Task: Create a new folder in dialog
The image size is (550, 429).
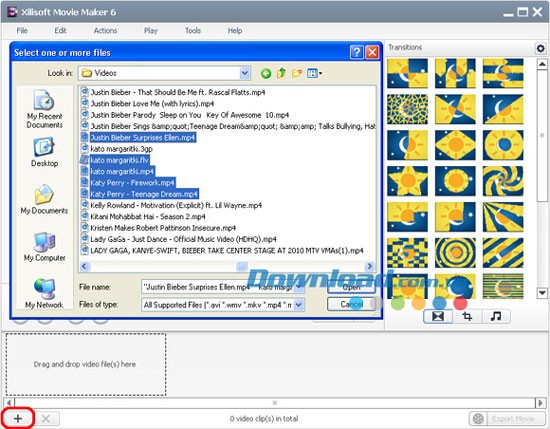Action: [297, 73]
